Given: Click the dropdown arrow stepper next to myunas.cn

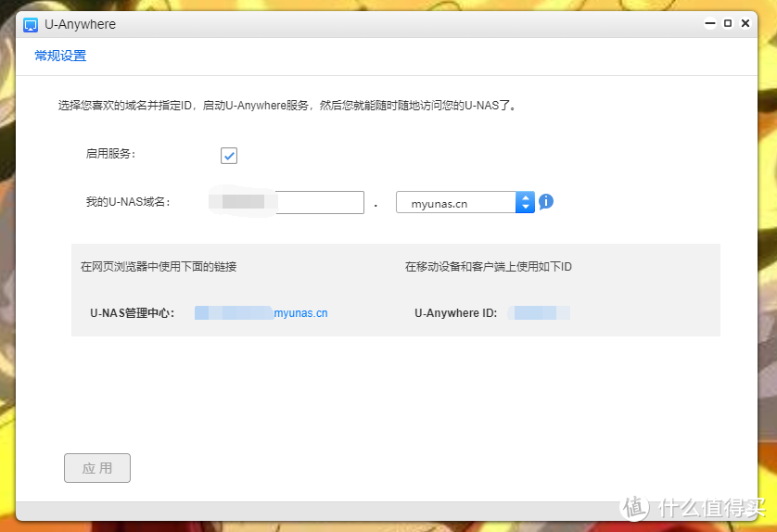Looking at the screenshot, I should click(x=525, y=202).
